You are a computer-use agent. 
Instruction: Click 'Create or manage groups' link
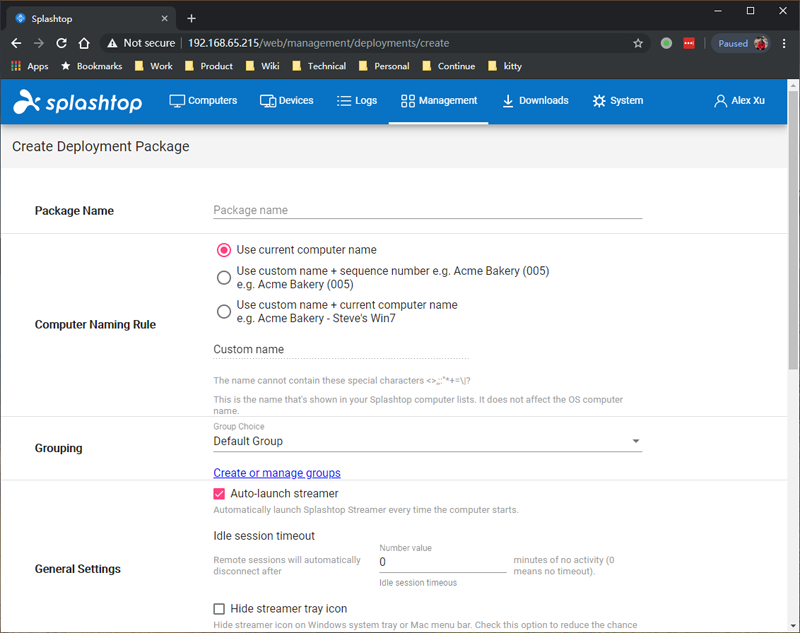(x=277, y=473)
